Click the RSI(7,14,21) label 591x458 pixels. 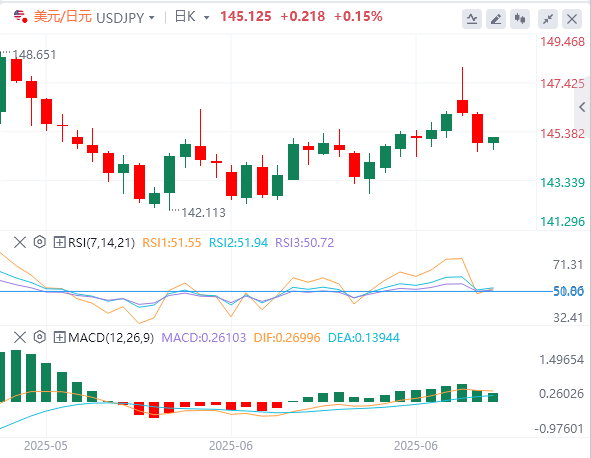click(101, 243)
